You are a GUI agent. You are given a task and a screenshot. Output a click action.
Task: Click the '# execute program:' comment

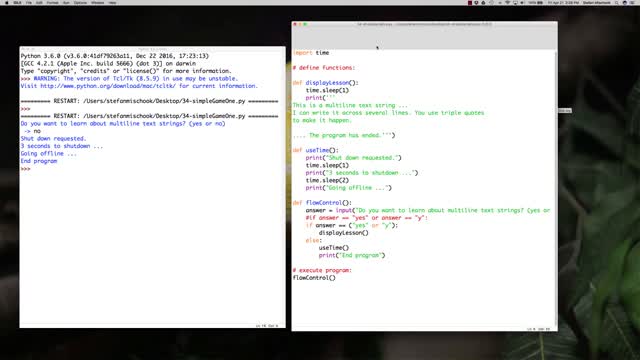pyautogui.click(x=322, y=270)
